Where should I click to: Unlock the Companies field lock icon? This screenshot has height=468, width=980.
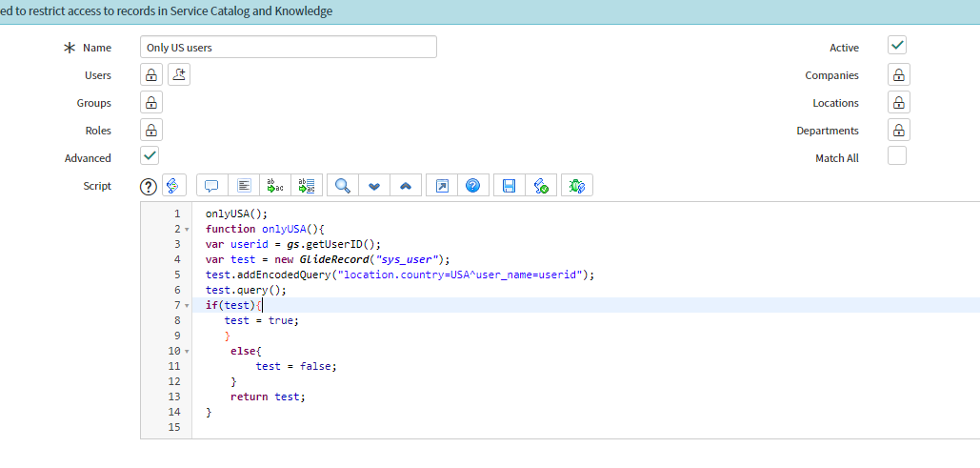point(899,75)
